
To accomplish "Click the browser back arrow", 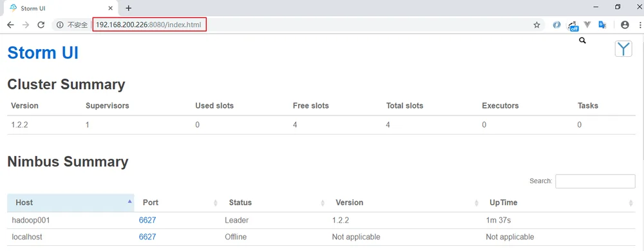I will coord(10,25).
